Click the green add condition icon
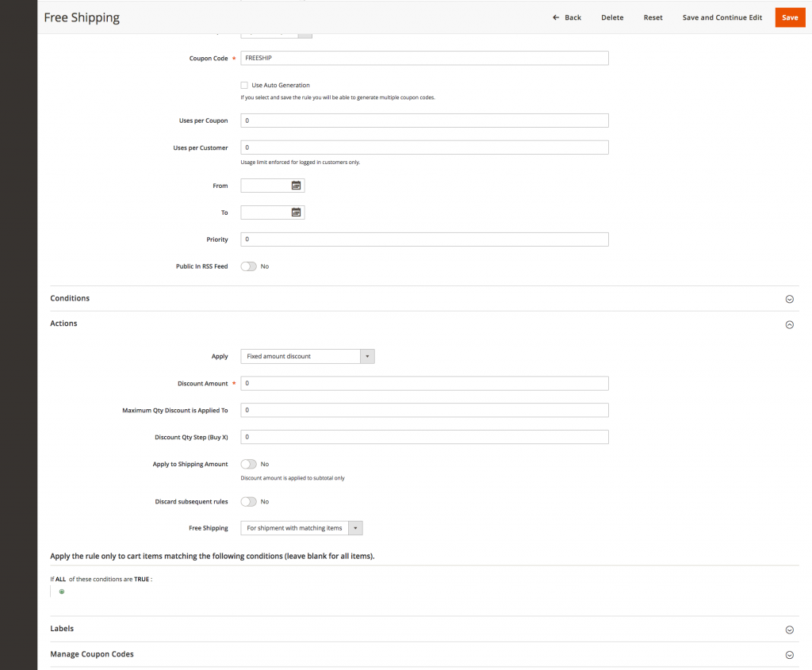The width and height of the screenshot is (812, 670). coord(62,592)
